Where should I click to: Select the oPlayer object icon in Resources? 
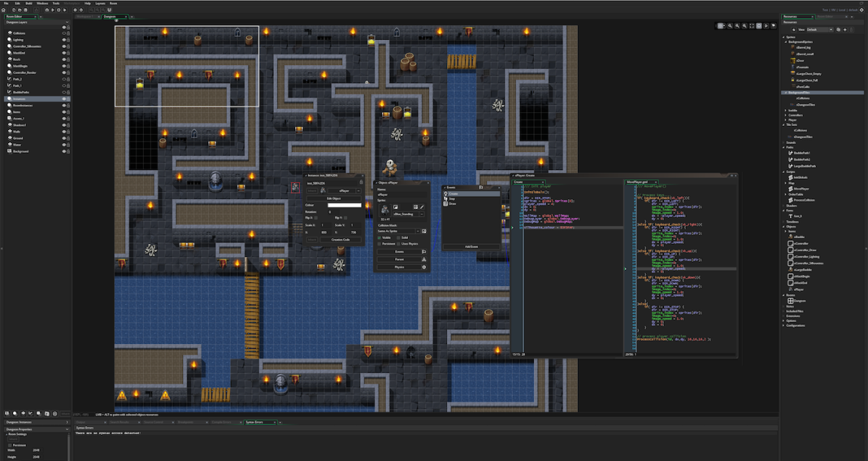791,289
